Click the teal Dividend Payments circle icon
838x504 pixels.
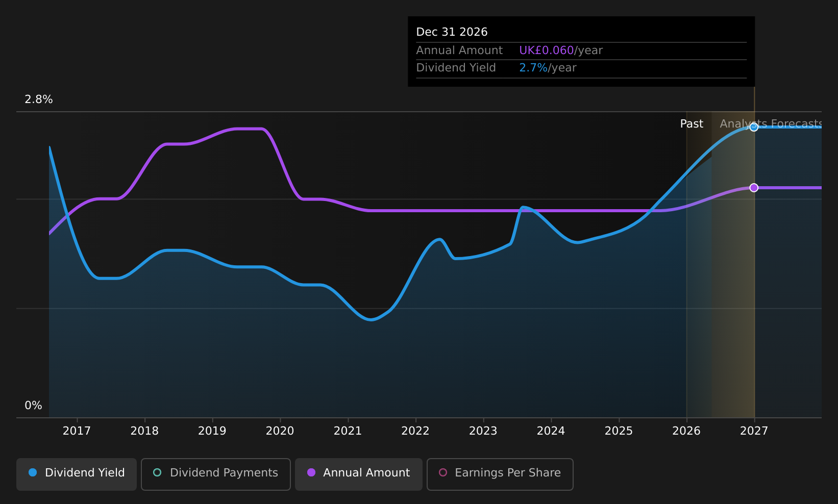157,472
